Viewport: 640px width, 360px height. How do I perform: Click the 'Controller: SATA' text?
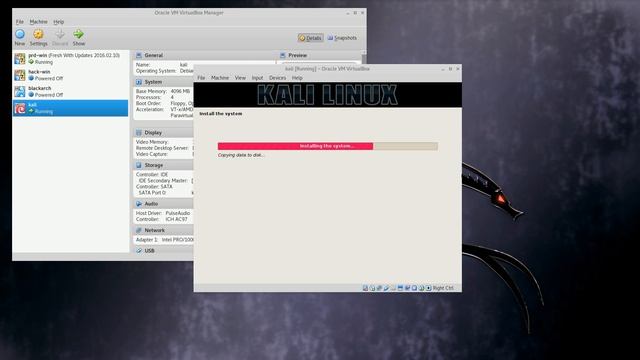tap(154, 187)
